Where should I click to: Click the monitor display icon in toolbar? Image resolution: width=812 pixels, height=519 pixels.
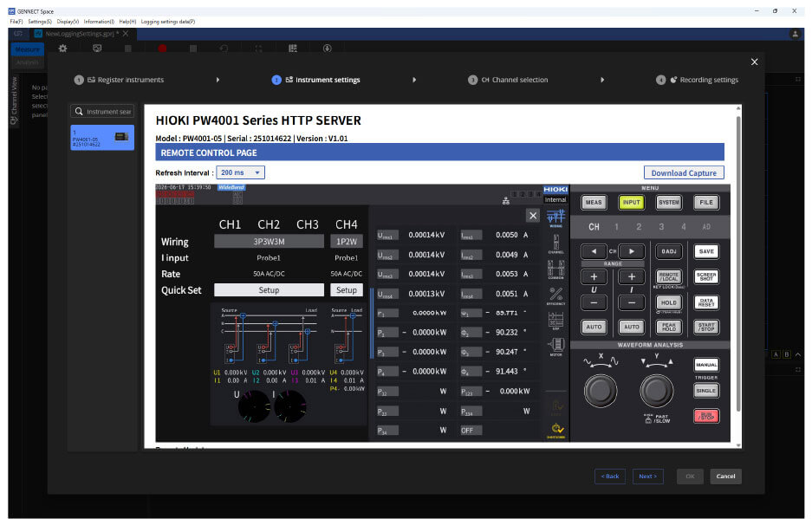pos(97,49)
